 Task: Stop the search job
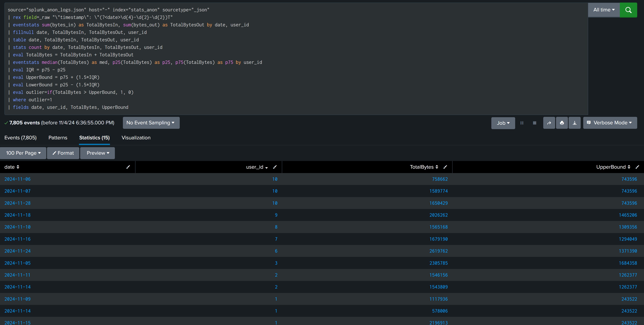pos(535,123)
